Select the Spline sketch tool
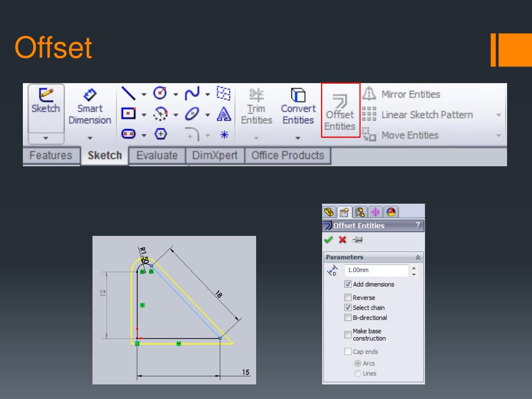 coord(192,94)
